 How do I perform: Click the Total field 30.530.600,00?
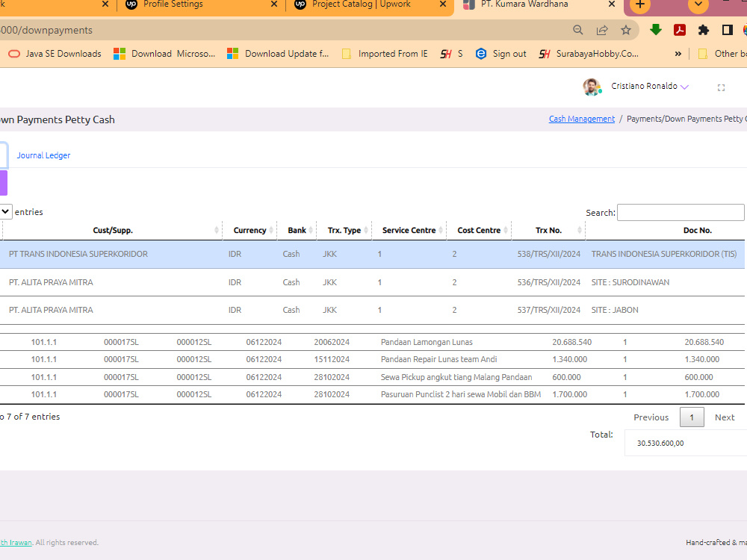686,443
